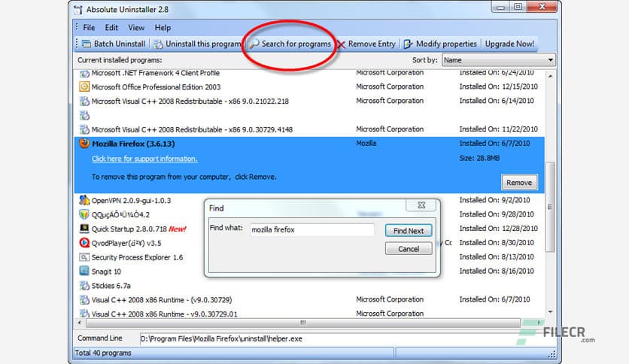629x364 pixels.
Task: Open the Edit menu
Action: [x=111, y=28]
